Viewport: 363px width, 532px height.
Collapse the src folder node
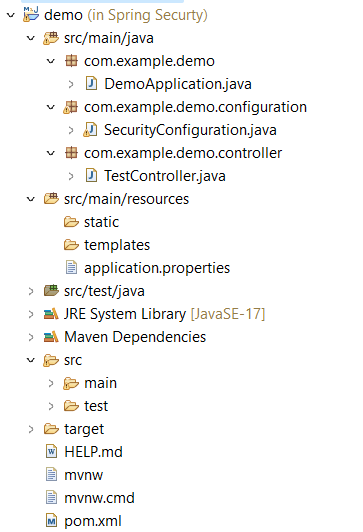(x=31, y=360)
